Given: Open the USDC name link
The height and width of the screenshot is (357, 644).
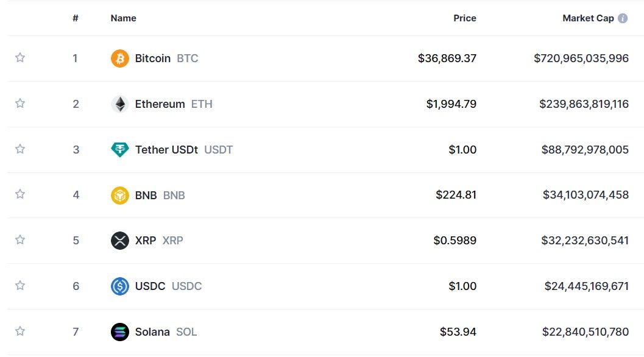Looking at the screenshot, I should 150,286.
